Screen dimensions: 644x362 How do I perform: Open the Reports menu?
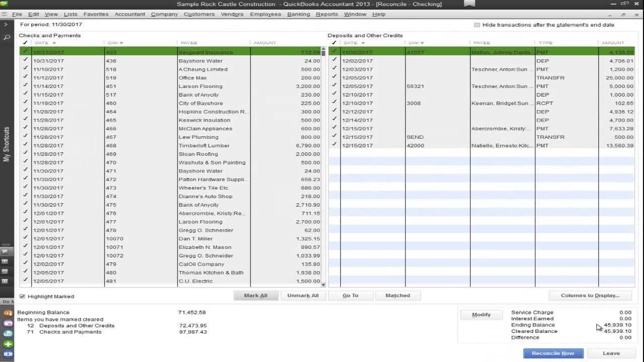pos(327,14)
